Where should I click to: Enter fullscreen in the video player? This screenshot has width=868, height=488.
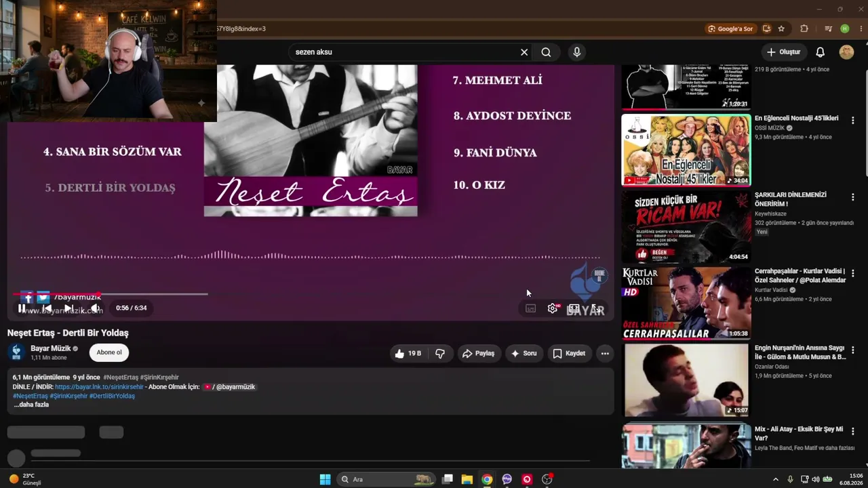point(595,308)
